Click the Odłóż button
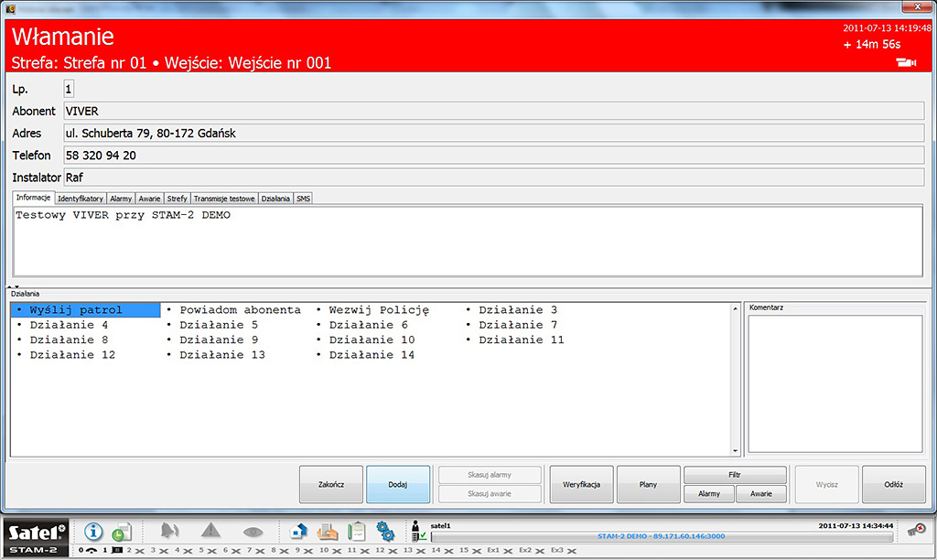Image resolution: width=937 pixels, height=560 pixels. [x=893, y=484]
